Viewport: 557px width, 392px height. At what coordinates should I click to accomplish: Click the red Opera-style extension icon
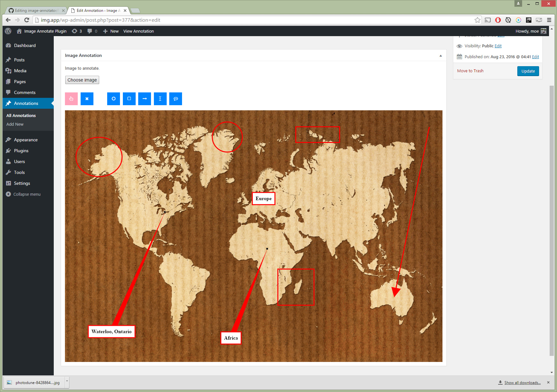[x=498, y=20]
